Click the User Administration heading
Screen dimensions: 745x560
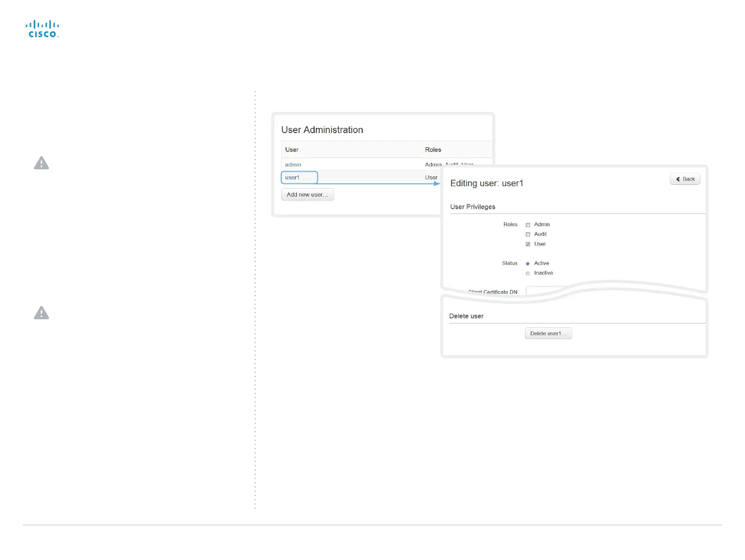coord(322,130)
